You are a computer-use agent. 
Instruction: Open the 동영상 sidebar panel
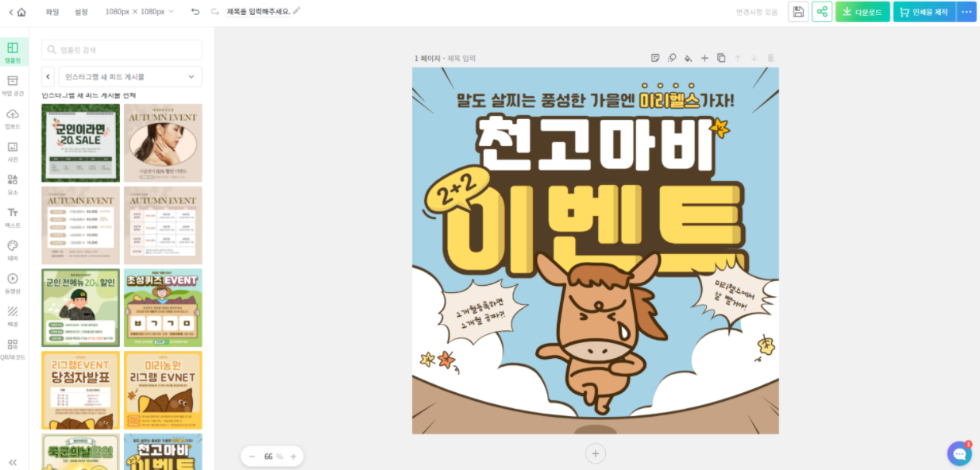[13, 283]
